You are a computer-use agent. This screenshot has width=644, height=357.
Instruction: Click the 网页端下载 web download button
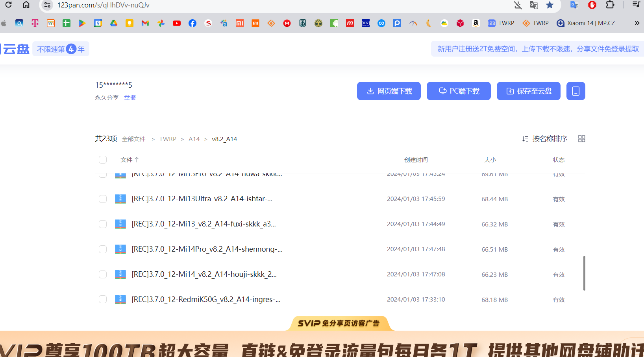389,91
